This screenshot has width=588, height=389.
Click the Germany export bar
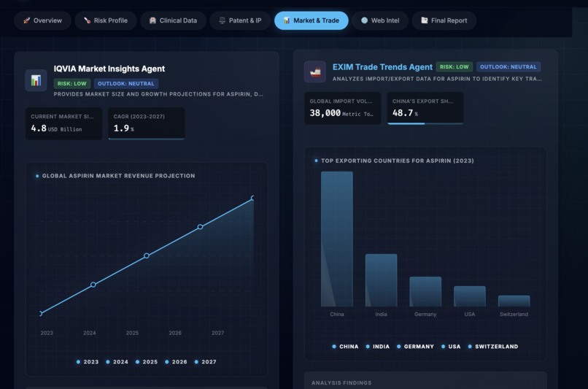click(425, 291)
